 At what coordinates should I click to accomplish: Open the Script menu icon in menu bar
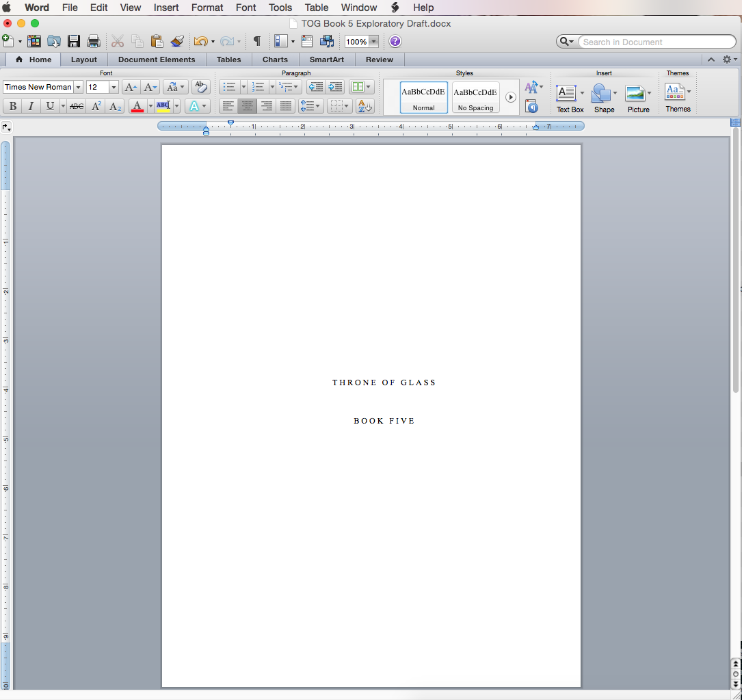coord(395,8)
